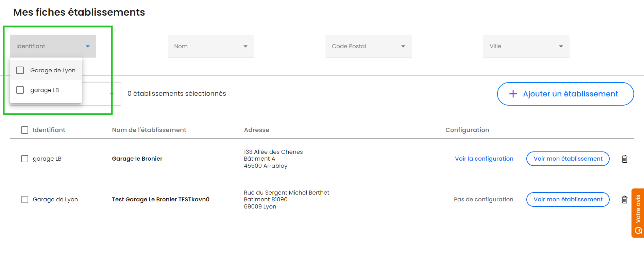This screenshot has height=254, width=644.
Task: Click the Test Garage Le Bronier TESTkavn0 name
Action: click(160, 199)
